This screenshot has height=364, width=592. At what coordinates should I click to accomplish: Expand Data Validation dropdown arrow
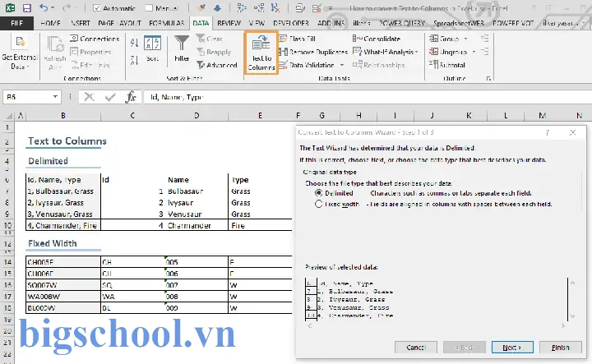click(342, 65)
